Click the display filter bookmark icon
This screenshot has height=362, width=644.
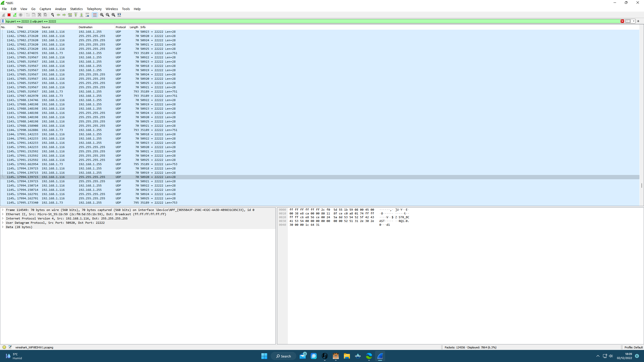point(3,21)
